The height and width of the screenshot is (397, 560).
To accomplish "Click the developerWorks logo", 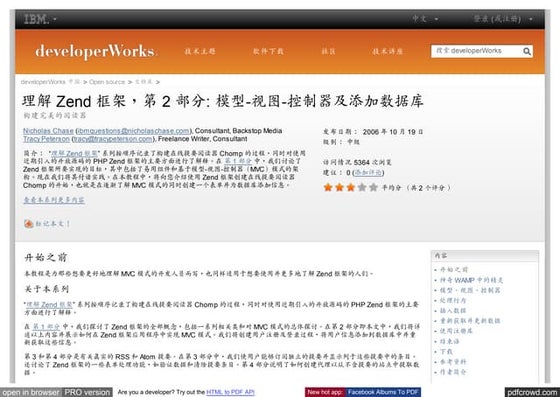I will point(96,51).
